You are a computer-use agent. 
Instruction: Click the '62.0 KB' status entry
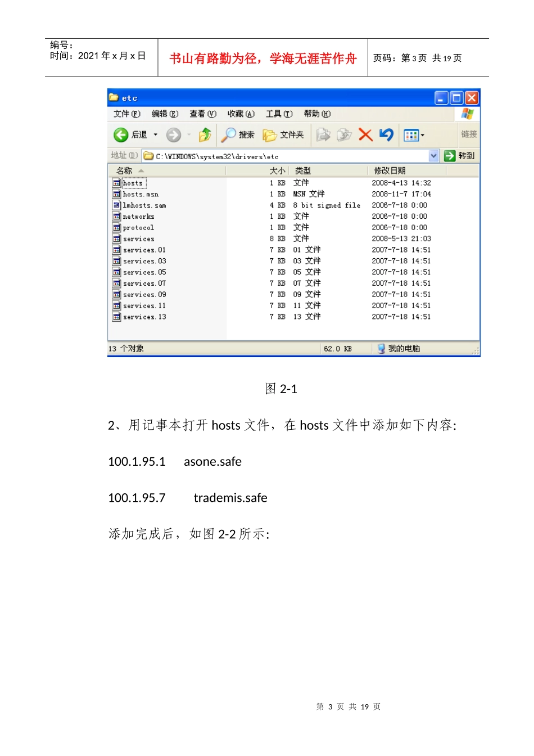(x=338, y=349)
